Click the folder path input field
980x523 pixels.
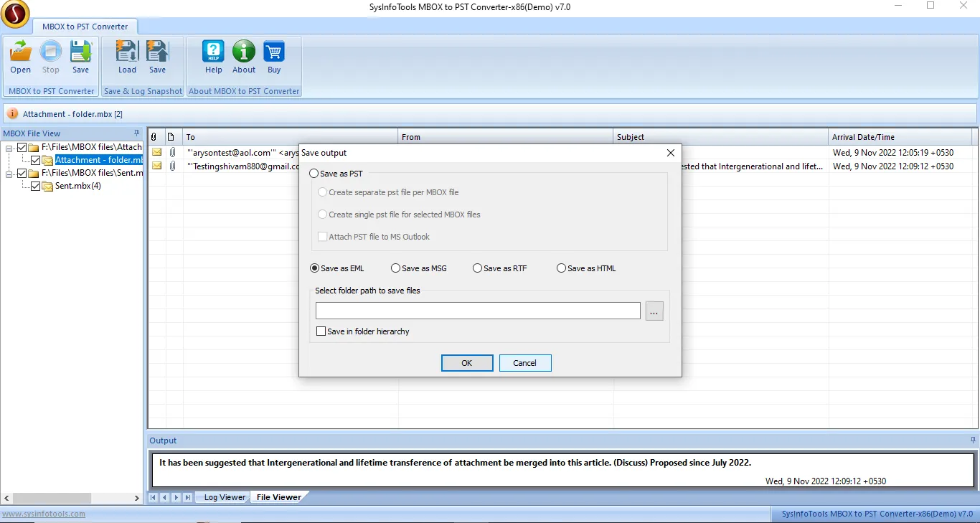478,311
